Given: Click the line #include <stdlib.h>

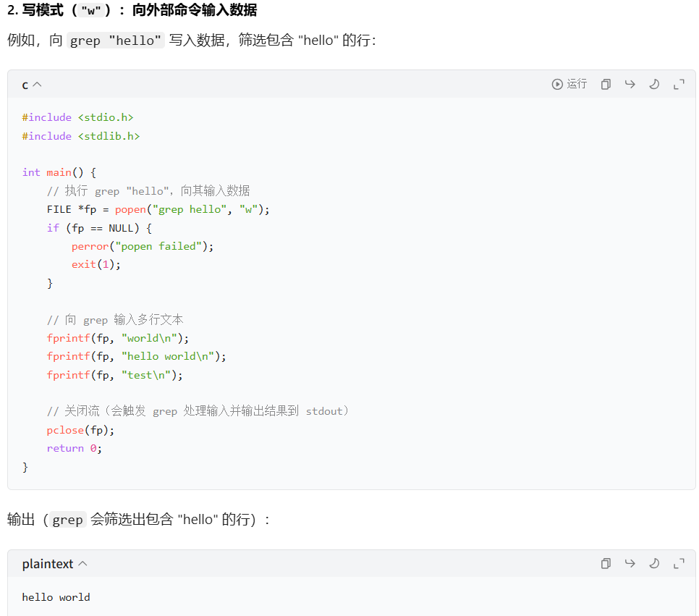Looking at the screenshot, I should click(x=81, y=136).
